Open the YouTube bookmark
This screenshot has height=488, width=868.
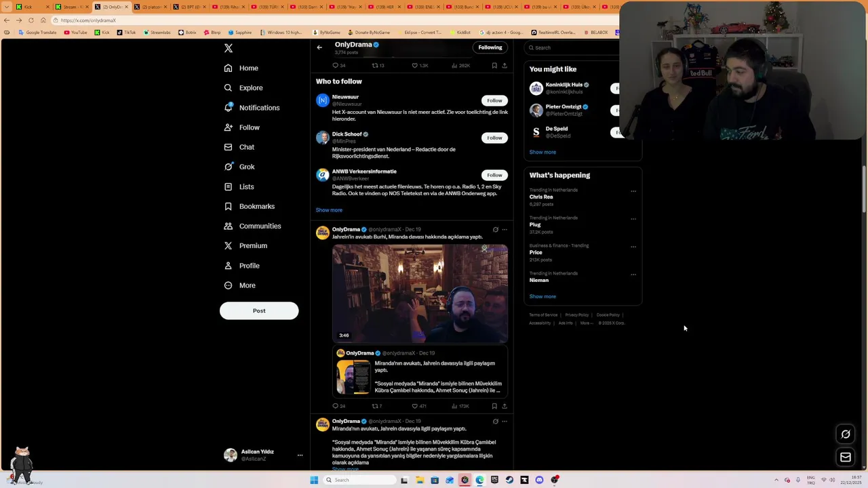point(76,33)
